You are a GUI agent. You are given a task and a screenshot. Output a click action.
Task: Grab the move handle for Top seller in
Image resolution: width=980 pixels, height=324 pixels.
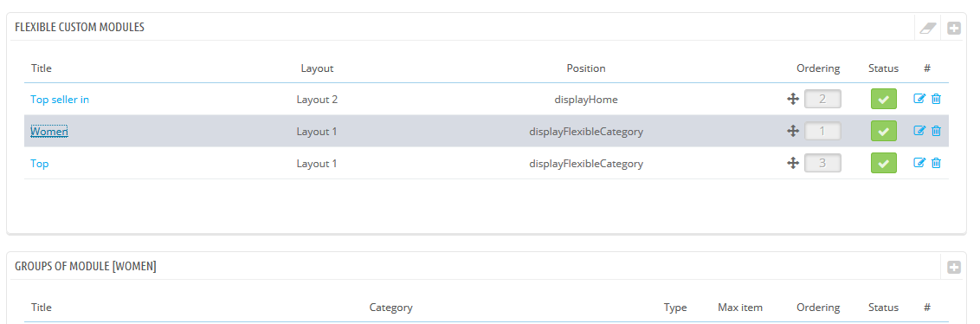(793, 99)
